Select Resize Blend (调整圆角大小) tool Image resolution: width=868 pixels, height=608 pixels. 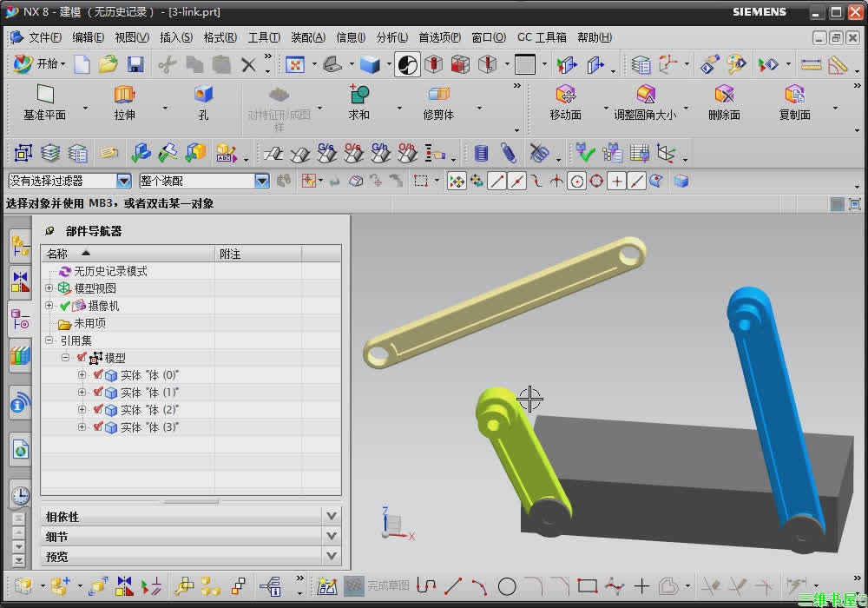pos(645,103)
